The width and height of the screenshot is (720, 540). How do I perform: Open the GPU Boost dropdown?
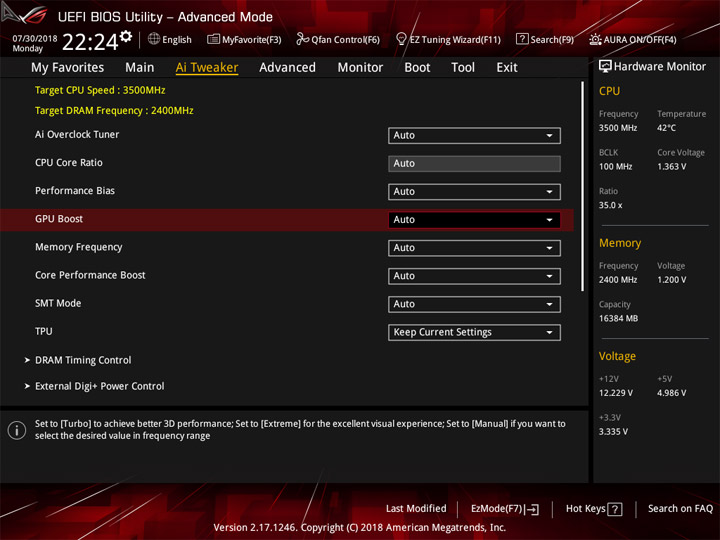click(474, 219)
